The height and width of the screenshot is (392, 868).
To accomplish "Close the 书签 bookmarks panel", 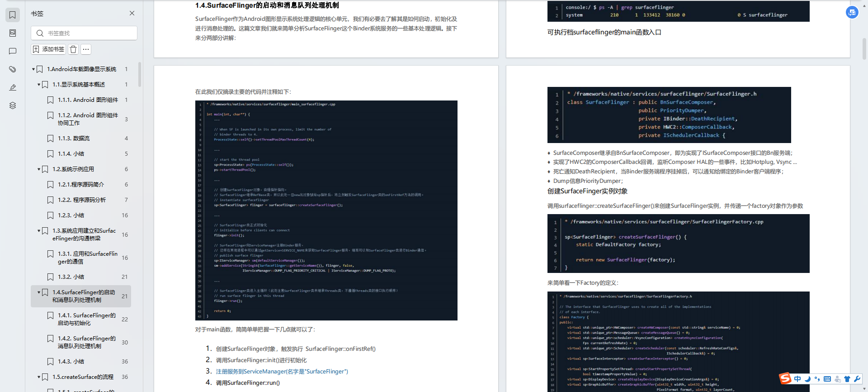I will pyautogui.click(x=132, y=13).
